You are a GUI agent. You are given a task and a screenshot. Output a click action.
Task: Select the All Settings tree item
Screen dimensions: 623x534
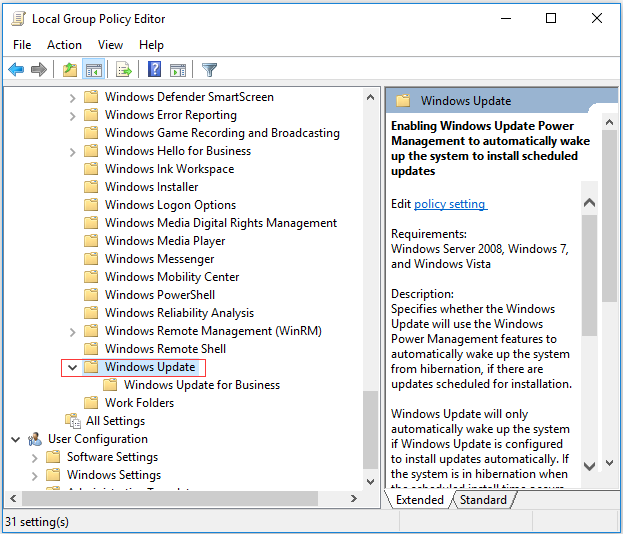click(x=115, y=421)
